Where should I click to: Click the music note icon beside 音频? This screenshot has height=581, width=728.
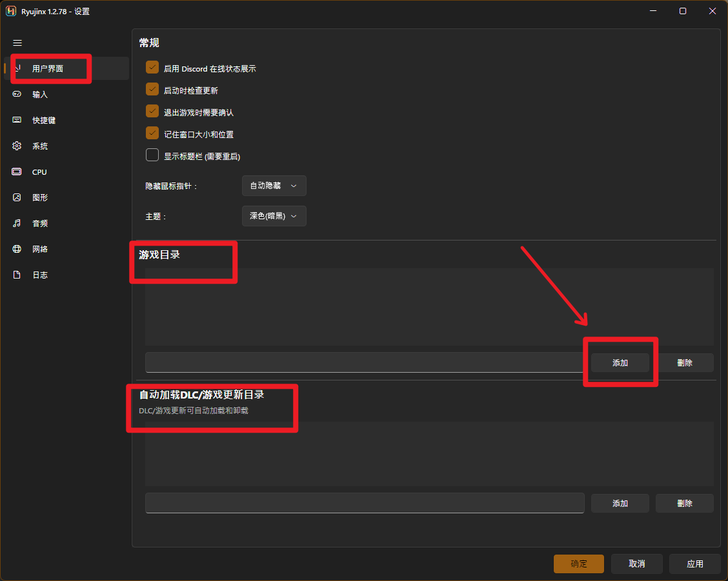pos(17,223)
